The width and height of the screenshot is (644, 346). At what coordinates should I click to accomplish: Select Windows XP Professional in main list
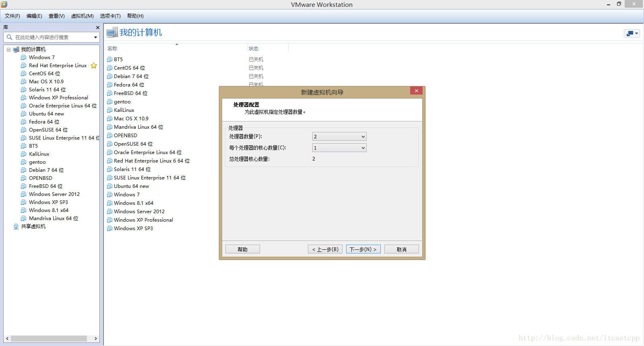[x=143, y=220]
